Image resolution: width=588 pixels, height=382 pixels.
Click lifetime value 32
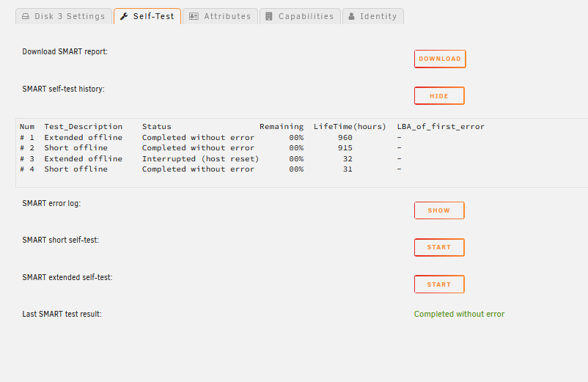point(348,159)
